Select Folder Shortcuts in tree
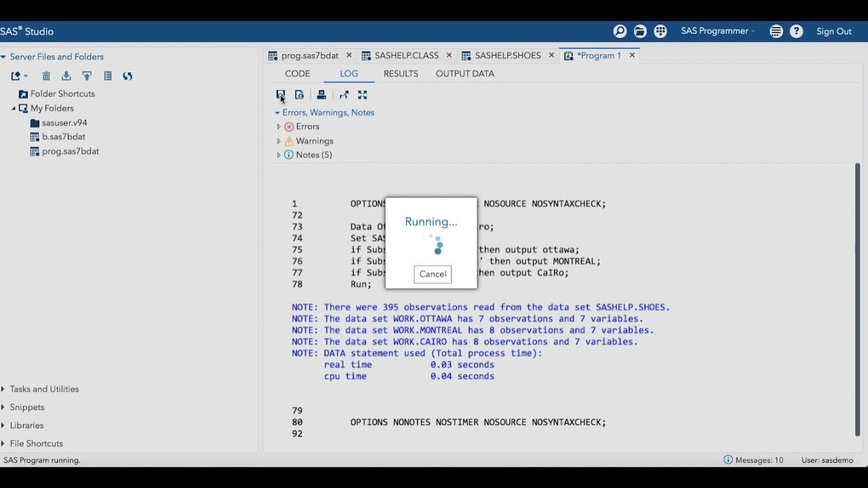Image resolution: width=868 pixels, height=488 pixels. [62, 94]
